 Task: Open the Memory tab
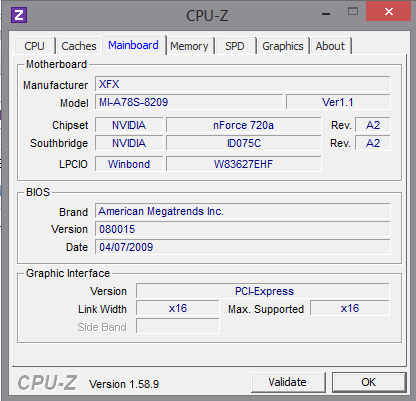189,46
